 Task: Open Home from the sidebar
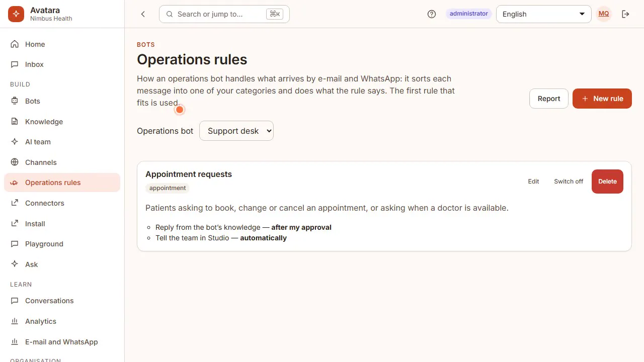tap(62, 44)
